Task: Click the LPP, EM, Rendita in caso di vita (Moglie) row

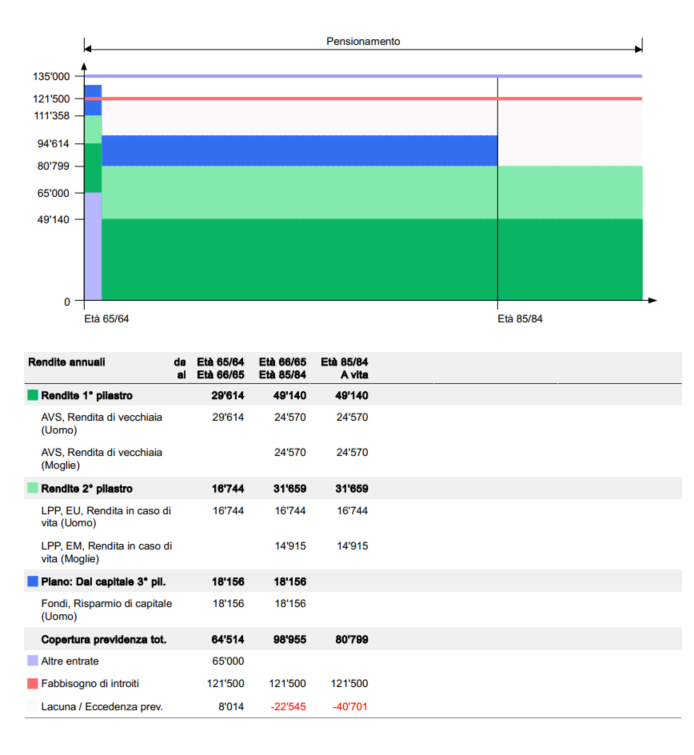Action: point(105,552)
